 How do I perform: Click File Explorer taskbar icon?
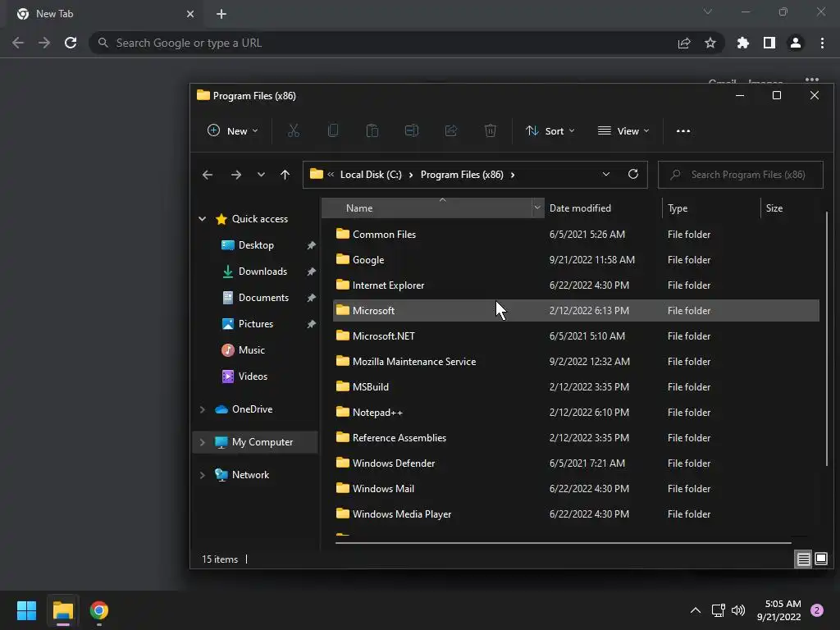click(x=62, y=610)
